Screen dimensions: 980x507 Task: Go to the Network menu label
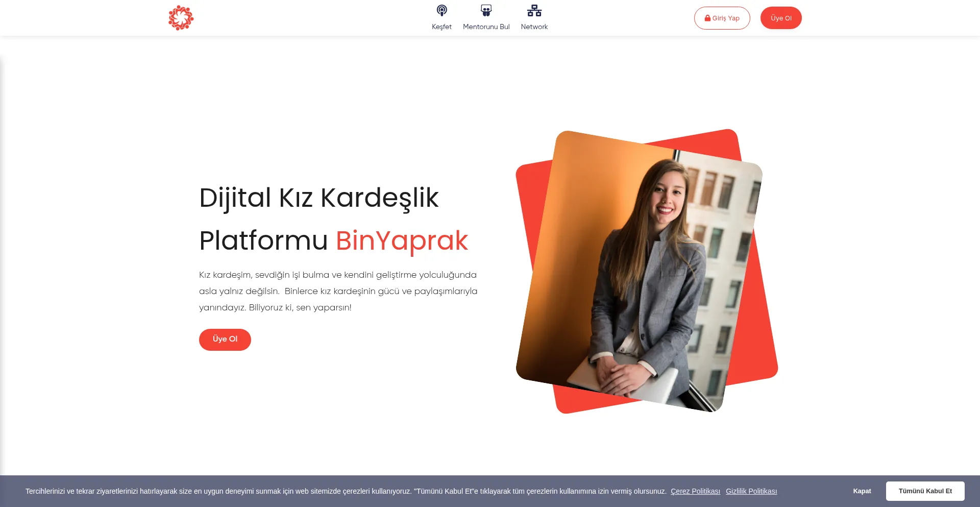click(534, 27)
